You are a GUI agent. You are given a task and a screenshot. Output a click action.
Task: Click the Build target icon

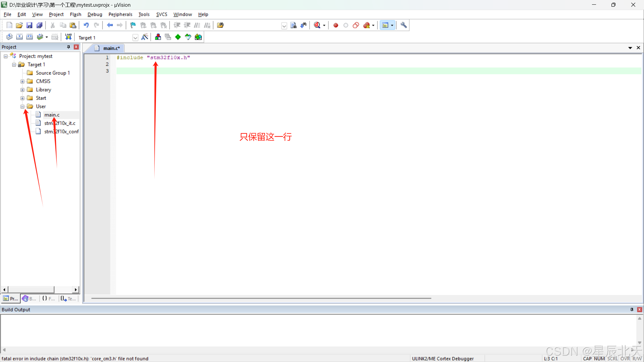point(19,37)
